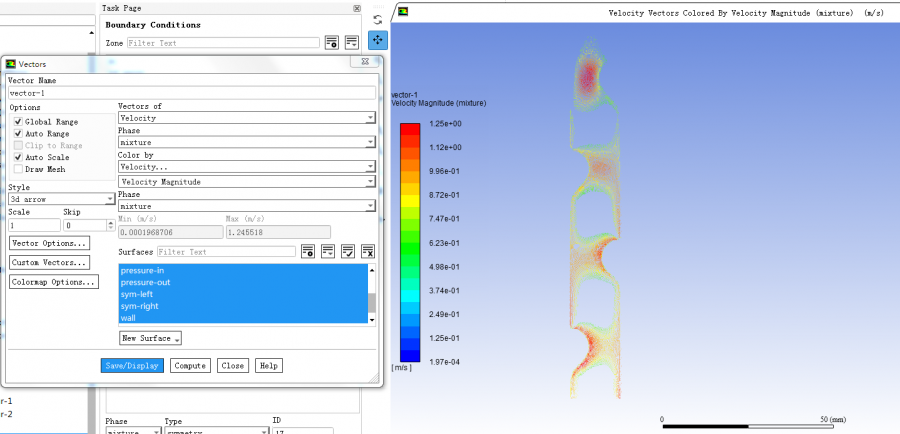This screenshot has height=434, width=900.
Task: Uncheck the Global Range option
Action: coord(18,122)
